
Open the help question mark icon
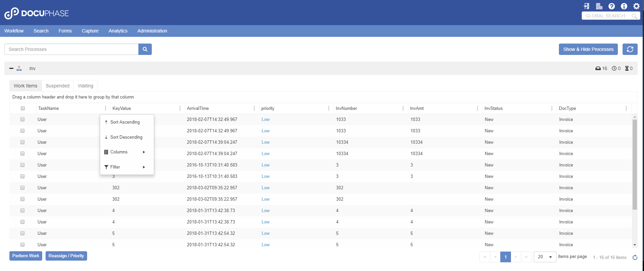pyautogui.click(x=611, y=6)
